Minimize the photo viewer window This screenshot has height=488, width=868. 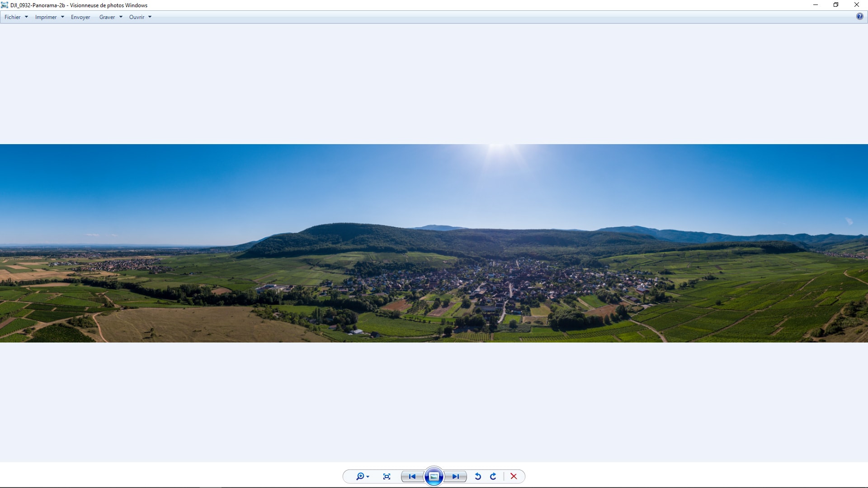(816, 5)
